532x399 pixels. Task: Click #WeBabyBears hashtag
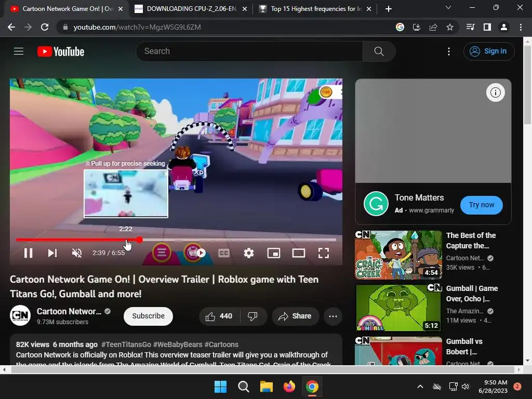178,344
